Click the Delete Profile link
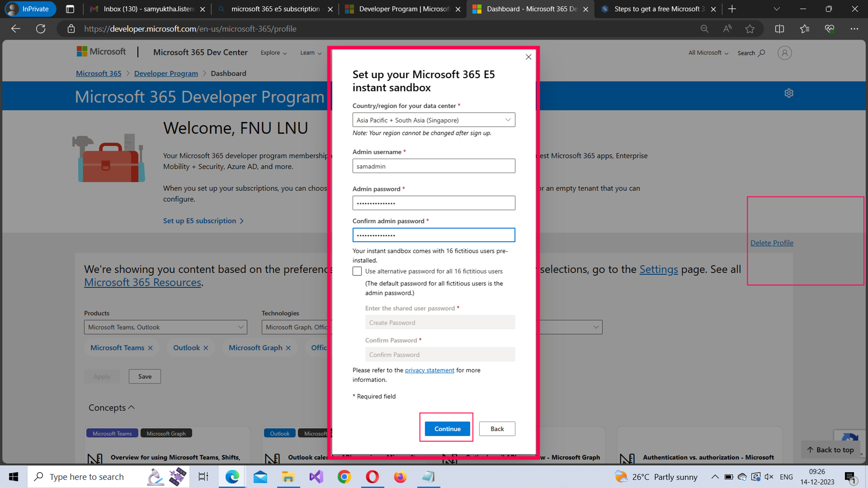The image size is (868, 488). point(772,243)
